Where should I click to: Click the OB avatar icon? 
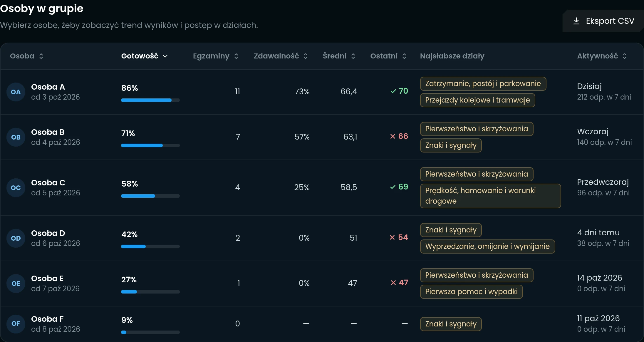[16, 137]
